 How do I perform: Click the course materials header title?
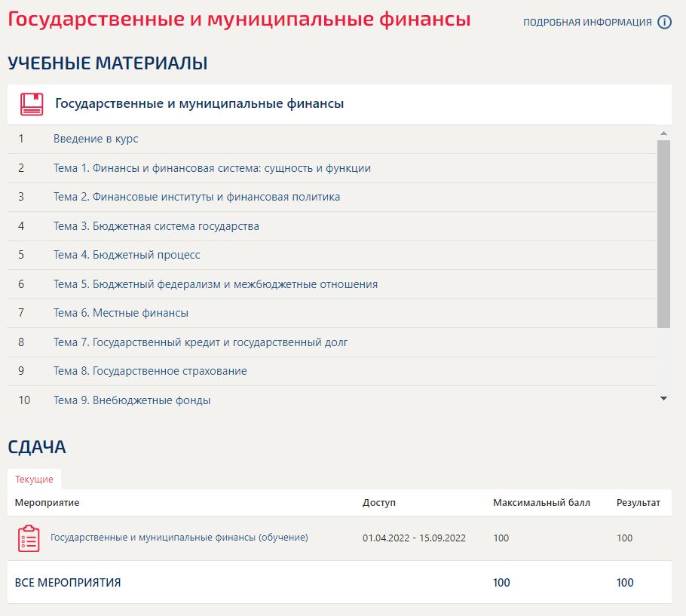(x=199, y=104)
